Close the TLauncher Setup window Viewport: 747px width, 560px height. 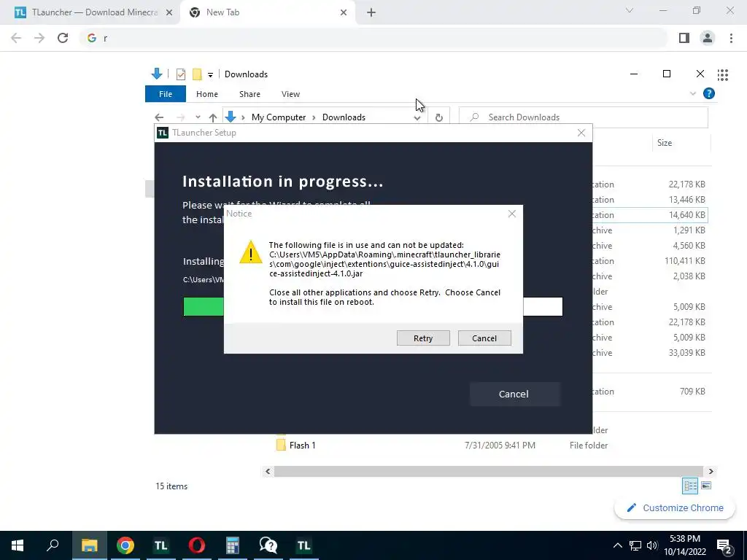point(581,133)
